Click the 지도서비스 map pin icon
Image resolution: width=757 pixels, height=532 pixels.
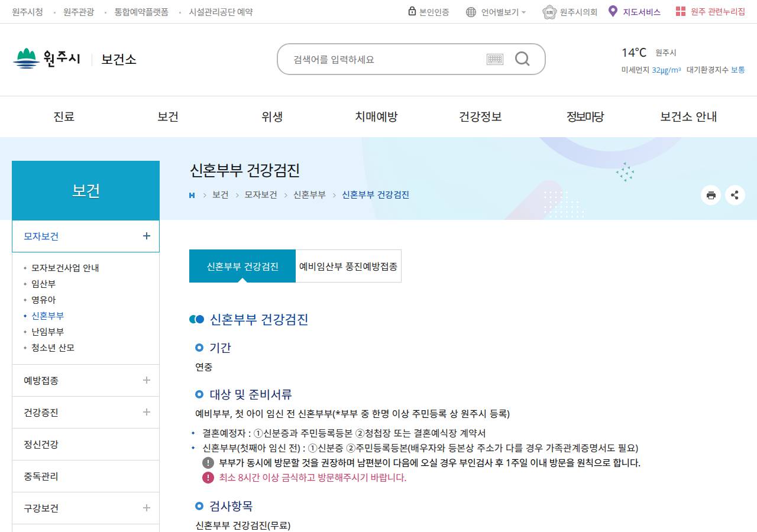(613, 11)
